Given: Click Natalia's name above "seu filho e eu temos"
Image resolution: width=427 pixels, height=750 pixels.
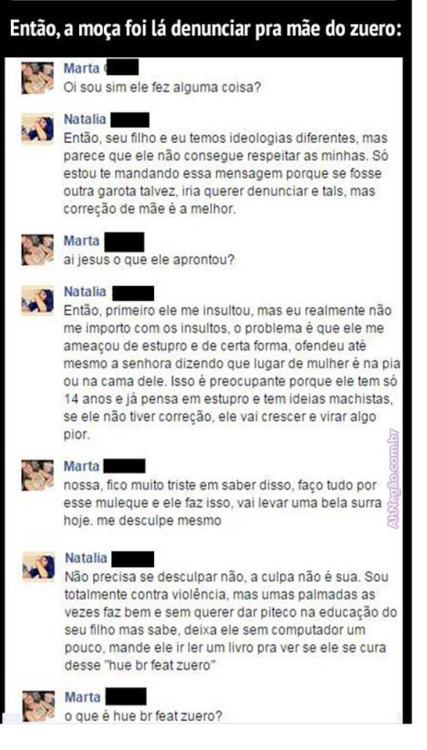Looking at the screenshot, I should click(85, 119).
